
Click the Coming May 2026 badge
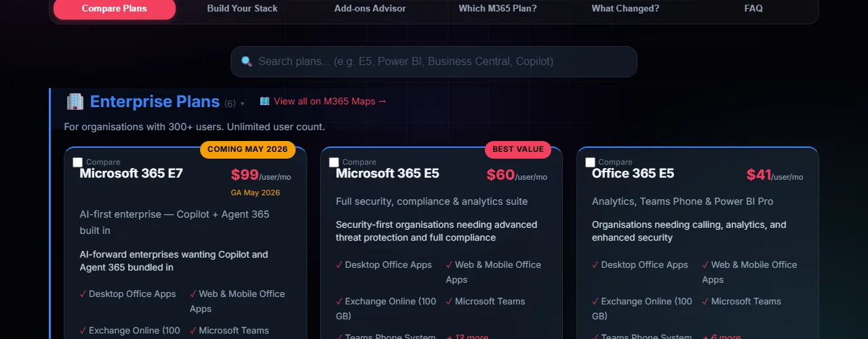pos(248,149)
